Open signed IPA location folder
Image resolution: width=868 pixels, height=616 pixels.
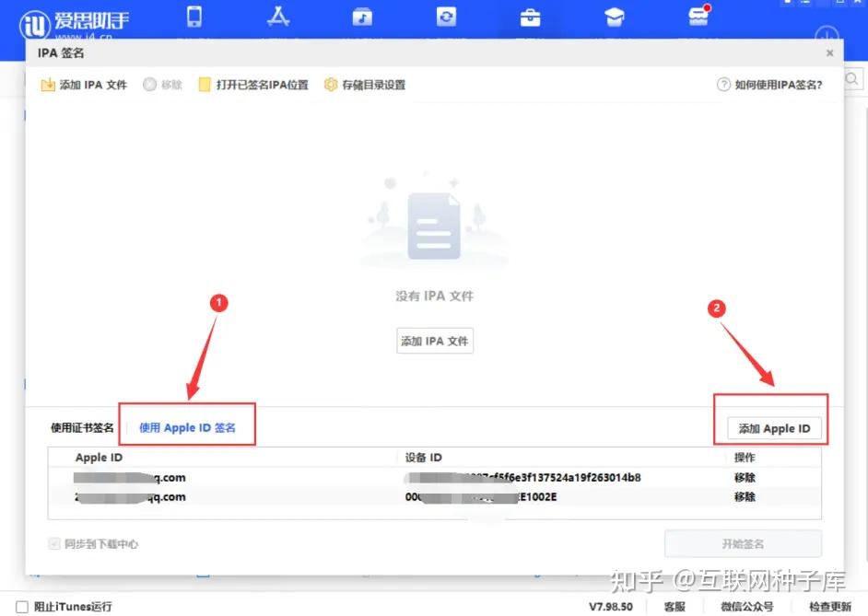coord(253,85)
